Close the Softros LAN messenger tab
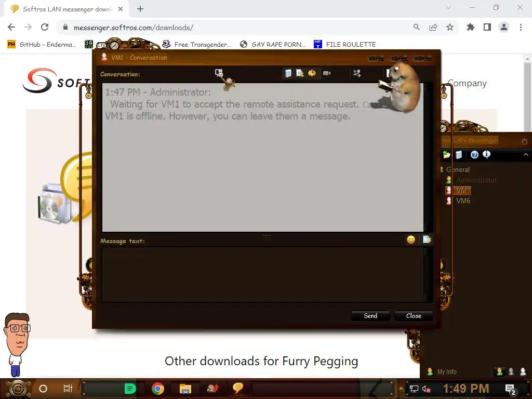Viewport: 532px width, 399px height. [x=121, y=9]
